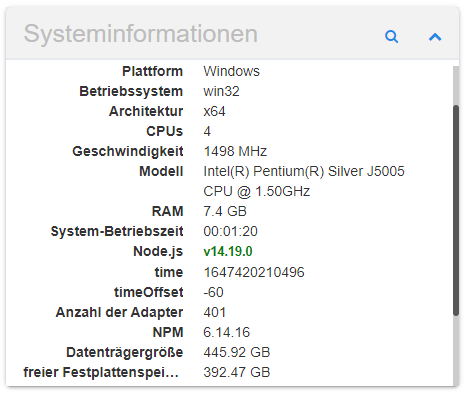Click the search magnifier icon
The image size is (468, 395).
[x=391, y=36]
